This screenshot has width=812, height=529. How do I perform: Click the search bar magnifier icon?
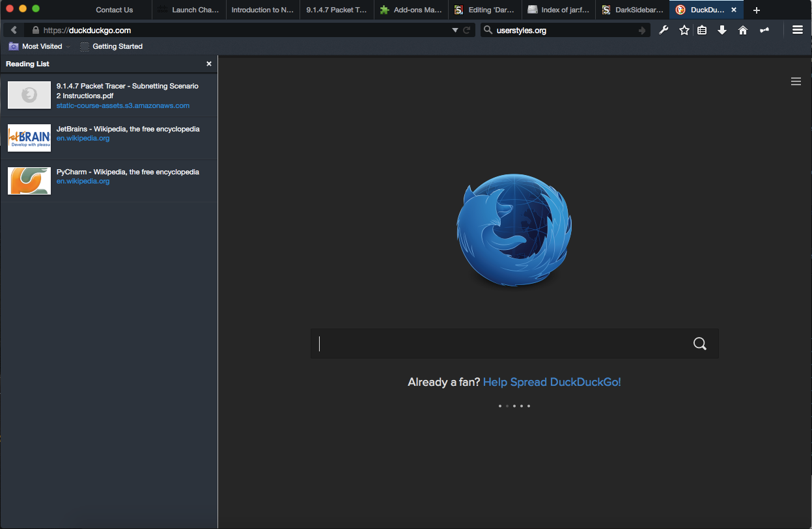tap(488, 30)
